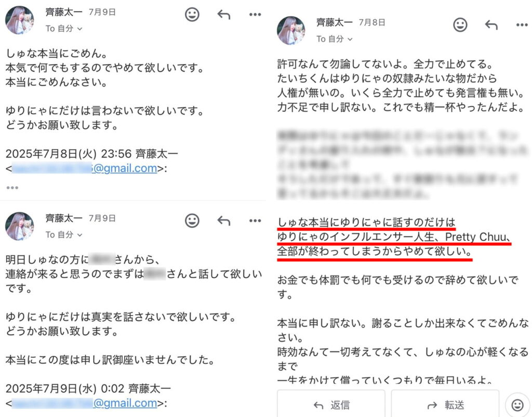Click the 返信 reply button
The image size is (532, 417).
click(x=331, y=405)
